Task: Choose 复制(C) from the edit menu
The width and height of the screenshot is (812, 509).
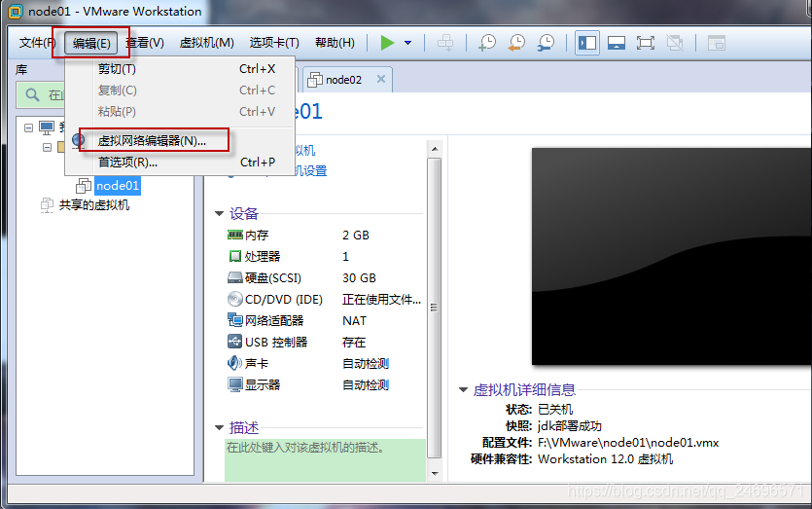Action: click(x=180, y=91)
